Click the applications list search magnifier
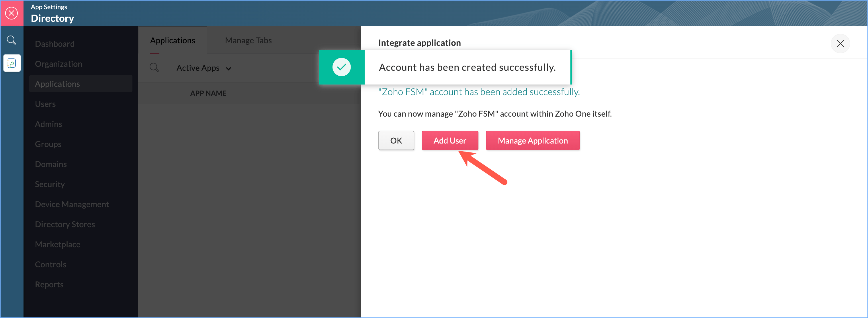Image resolution: width=868 pixels, height=318 pixels. click(x=154, y=68)
